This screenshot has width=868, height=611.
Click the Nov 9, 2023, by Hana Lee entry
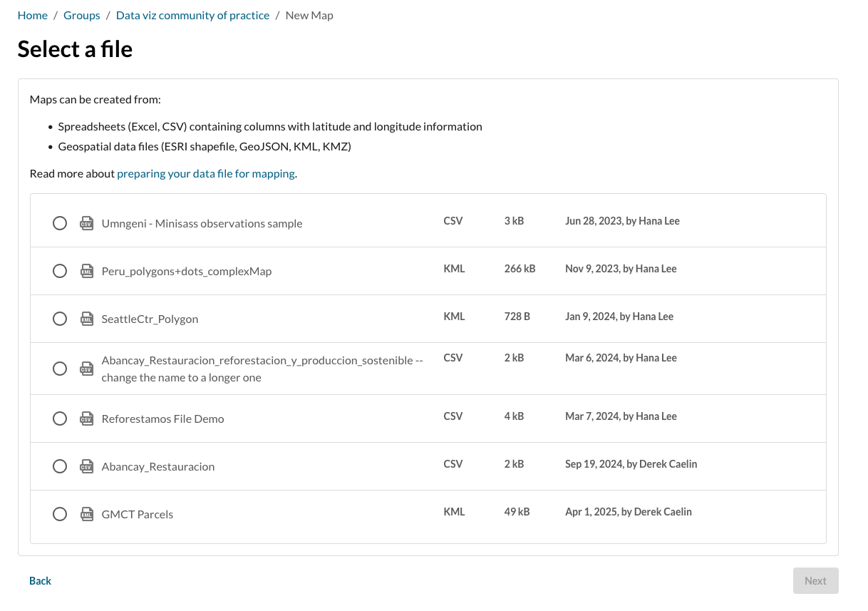click(621, 269)
